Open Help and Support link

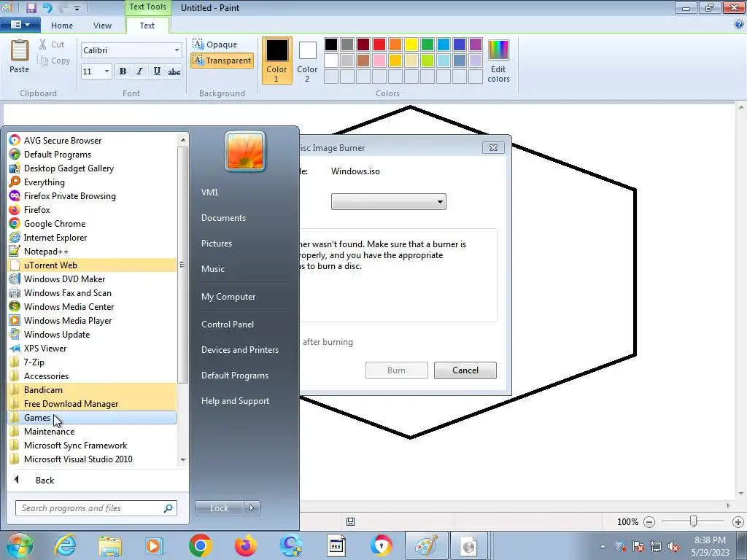click(235, 401)
